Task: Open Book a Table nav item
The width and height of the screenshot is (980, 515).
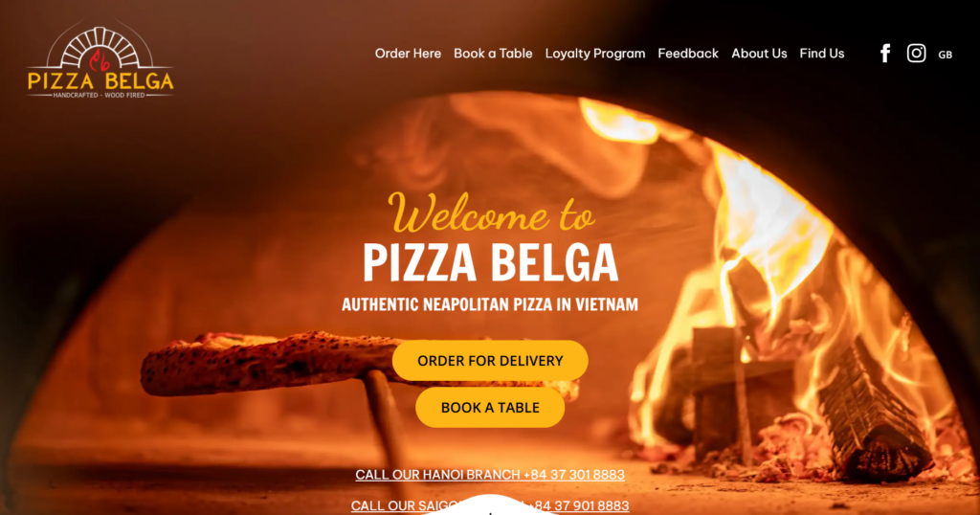Action: (493, 54)
